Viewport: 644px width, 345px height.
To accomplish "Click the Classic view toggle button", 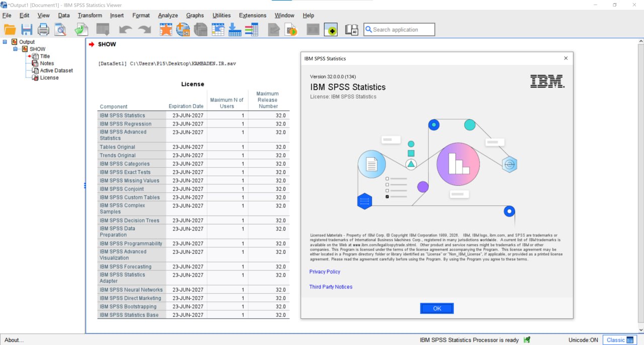I will pyautogui.click(x=619, y=340).
